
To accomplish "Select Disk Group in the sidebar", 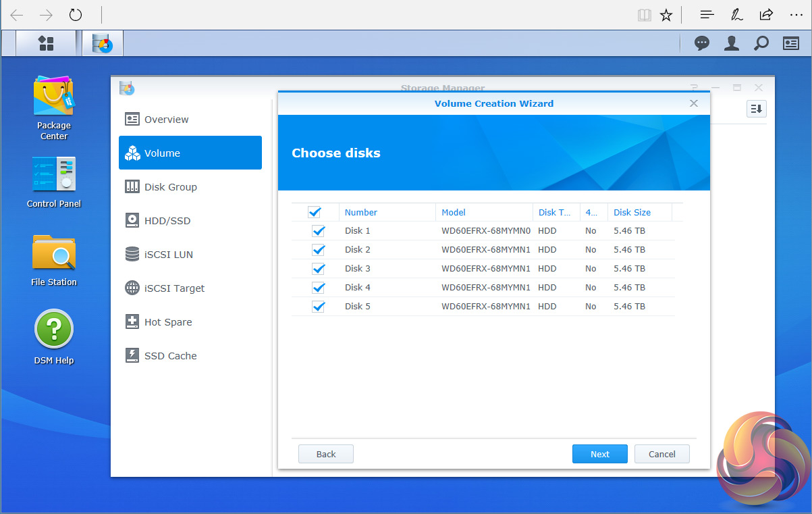I will tap(170, 187).
